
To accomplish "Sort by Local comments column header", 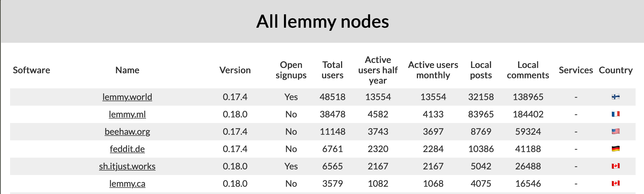I will [x=528, y=70].
